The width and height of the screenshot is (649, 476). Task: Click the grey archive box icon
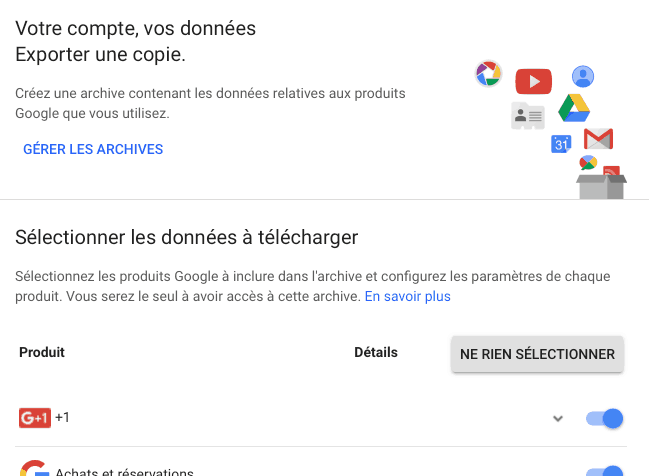[x=601, y=186]
